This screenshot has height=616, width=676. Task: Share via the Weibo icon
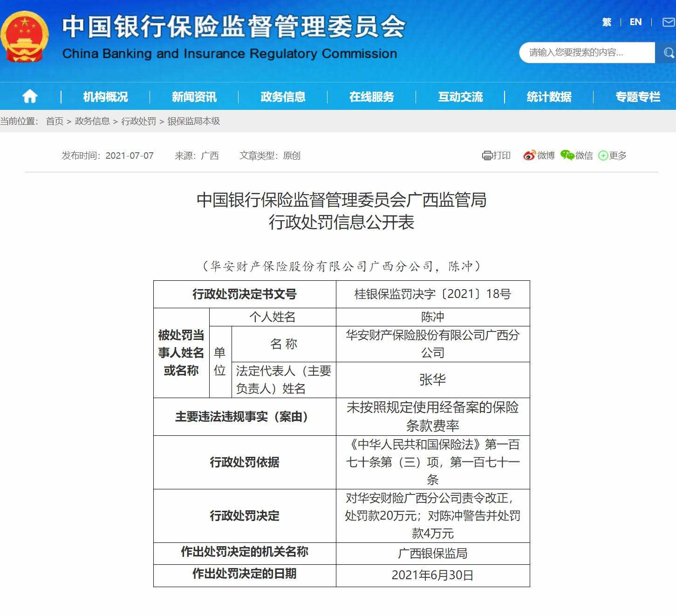[529, 156]
